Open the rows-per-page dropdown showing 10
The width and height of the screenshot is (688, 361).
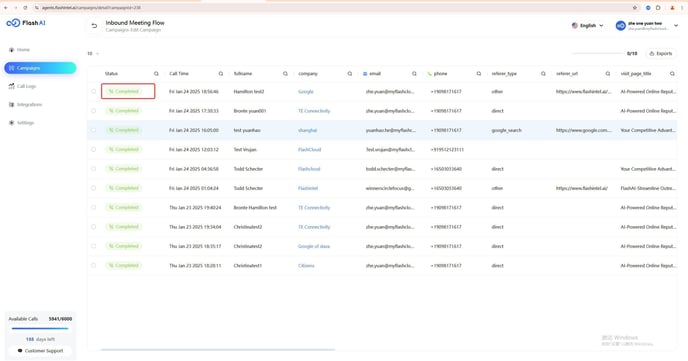pos(93,54)
